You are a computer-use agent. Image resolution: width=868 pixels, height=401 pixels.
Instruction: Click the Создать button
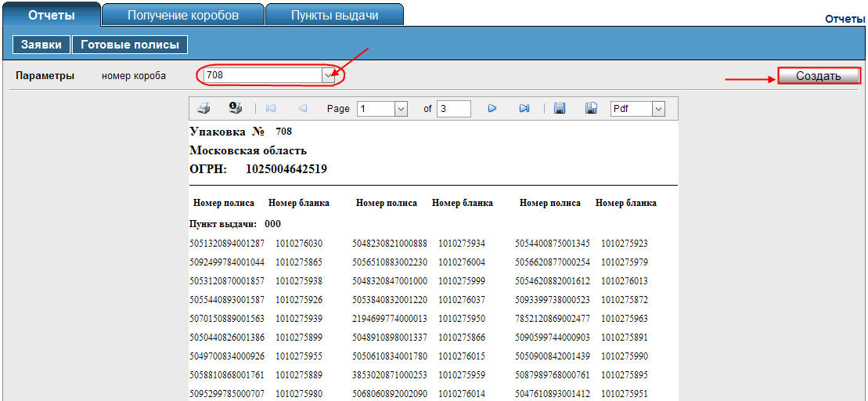click(819, 76)
